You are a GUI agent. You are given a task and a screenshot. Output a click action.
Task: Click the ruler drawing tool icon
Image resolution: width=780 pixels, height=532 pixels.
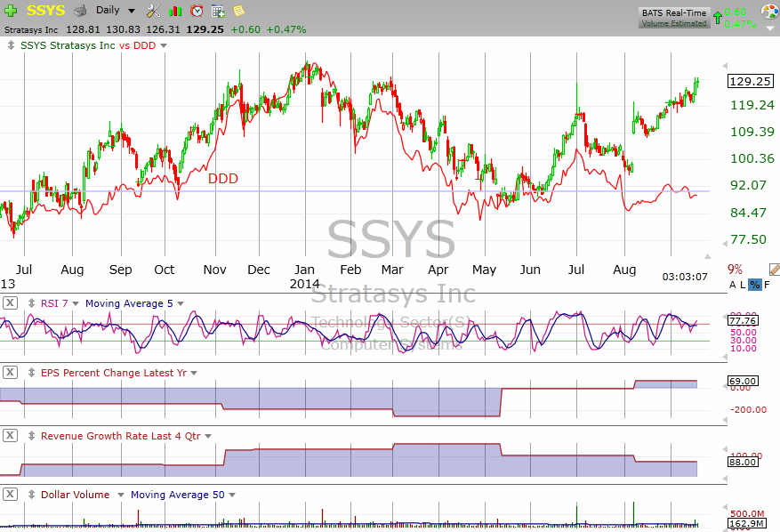click(775, 270)
